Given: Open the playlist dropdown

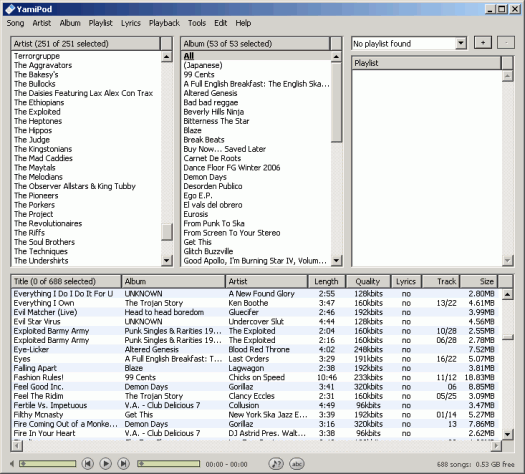Looking at the screenshot, I should point(461,43).
